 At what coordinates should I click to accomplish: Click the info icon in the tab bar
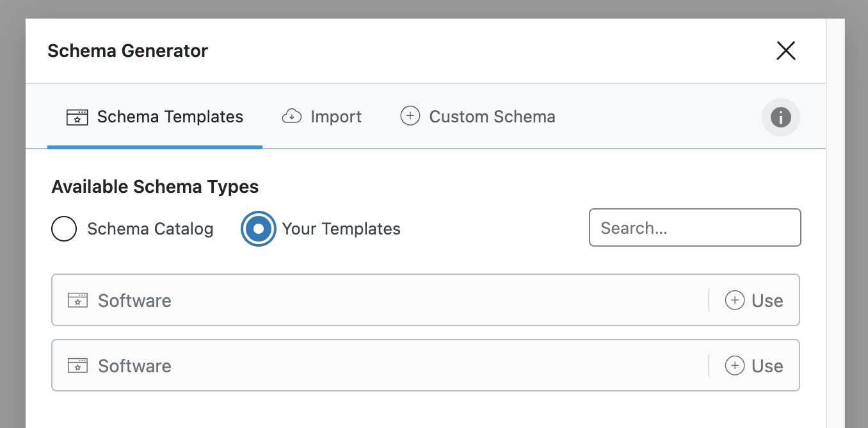[780, 117]
